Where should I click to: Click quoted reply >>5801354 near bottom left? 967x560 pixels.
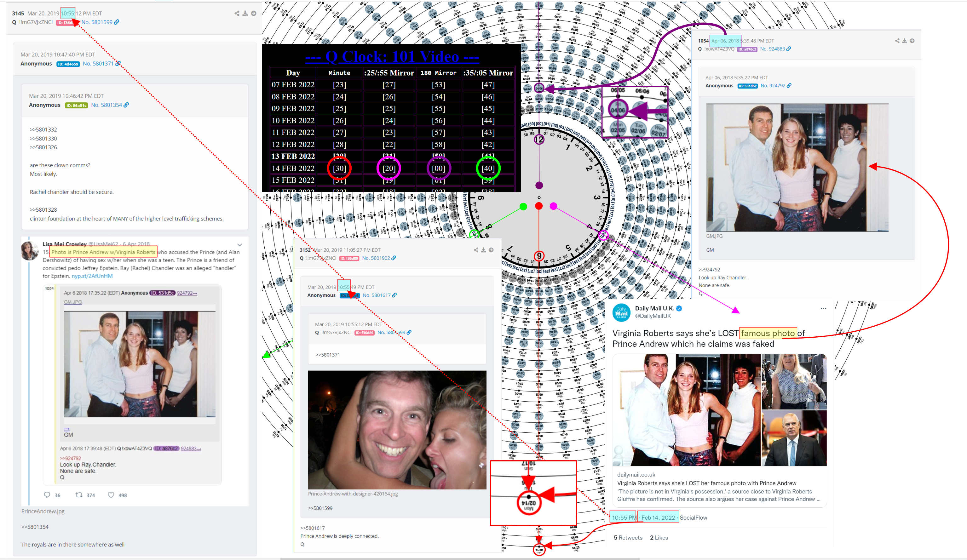point(35,527)
